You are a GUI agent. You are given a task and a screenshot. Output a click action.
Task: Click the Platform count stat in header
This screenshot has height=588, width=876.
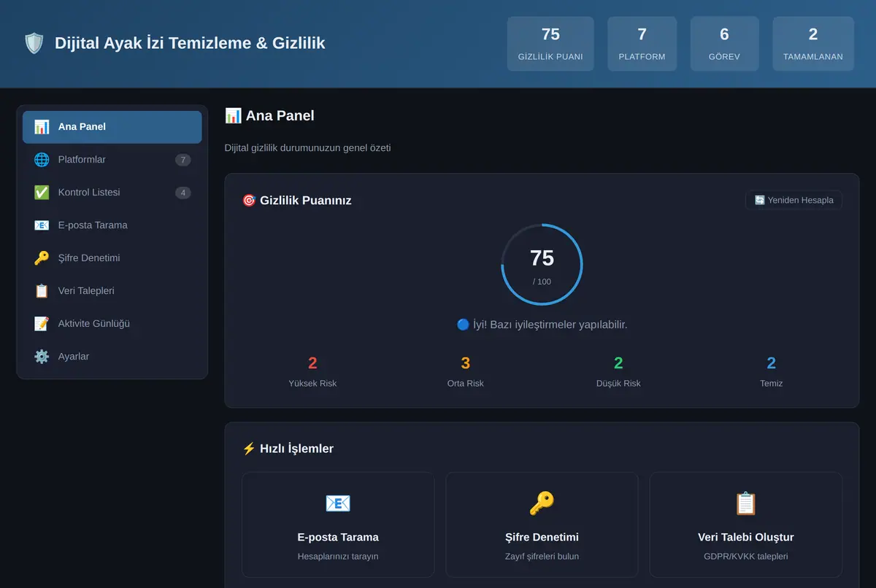[x=642, y=44]
